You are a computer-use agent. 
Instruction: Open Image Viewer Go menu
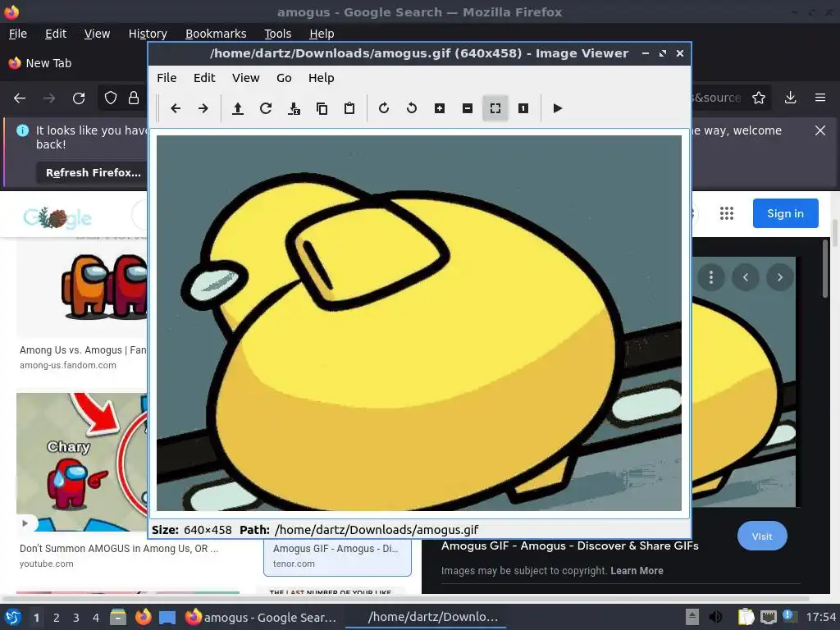(284, 78)
